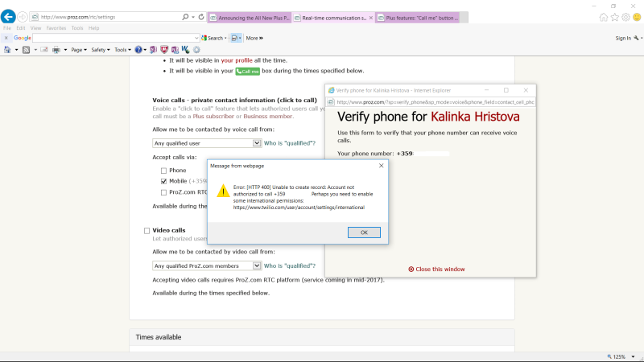Click the blue W globe toolbar icon
Screen dimensions: 644x362
pos(186,50)
